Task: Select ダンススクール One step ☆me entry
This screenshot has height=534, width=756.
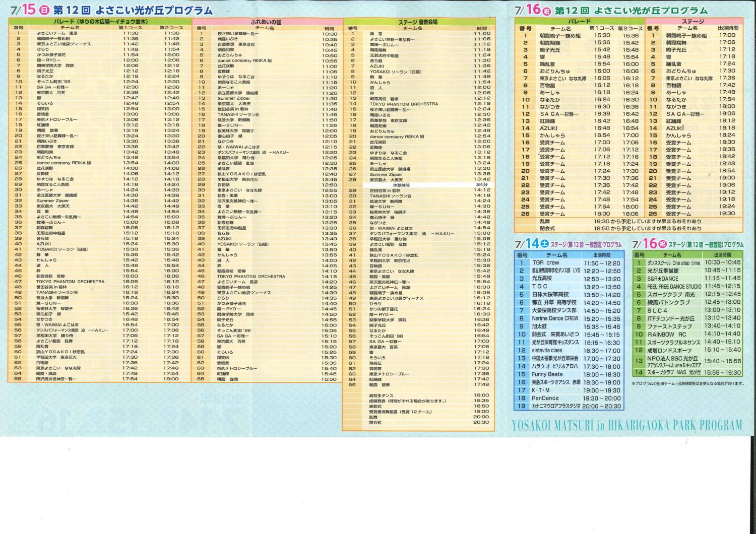Action: coord(673,262)
